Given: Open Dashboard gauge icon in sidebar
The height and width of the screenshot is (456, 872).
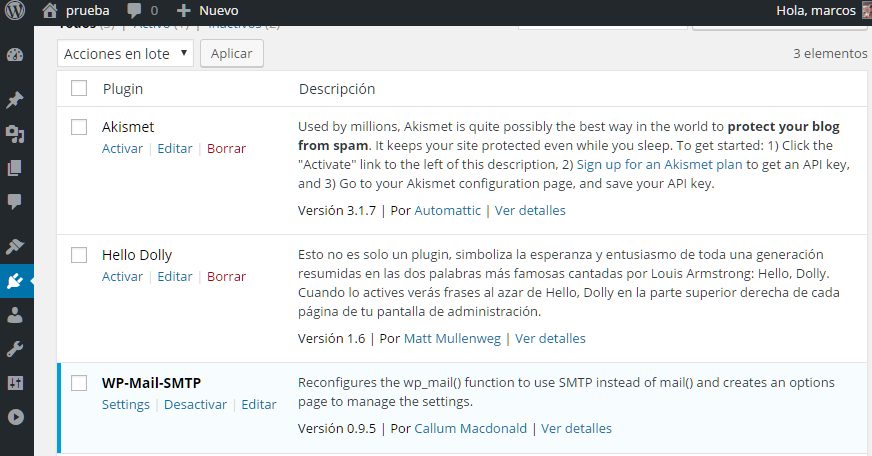Looking at the screenshot, I should 15,54.
